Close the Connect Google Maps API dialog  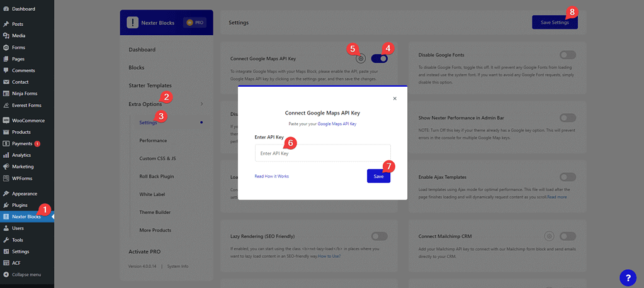point(395,99)
